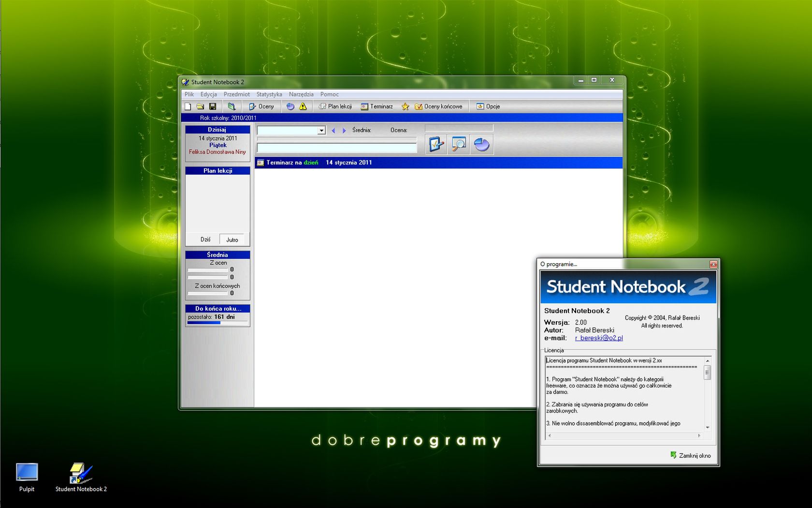
Task: Save with the floppy disk icon
Action: (x=213, y=106)
